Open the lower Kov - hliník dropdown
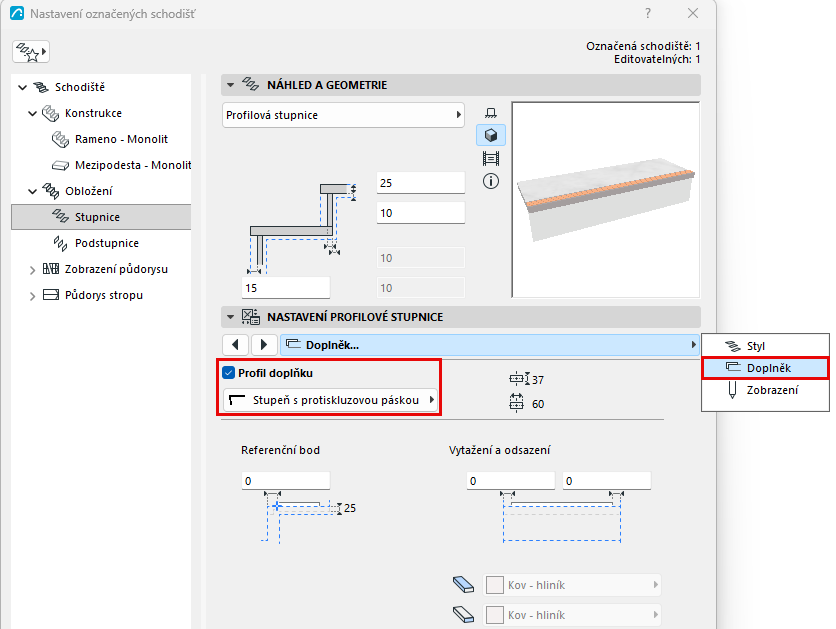 572,615
